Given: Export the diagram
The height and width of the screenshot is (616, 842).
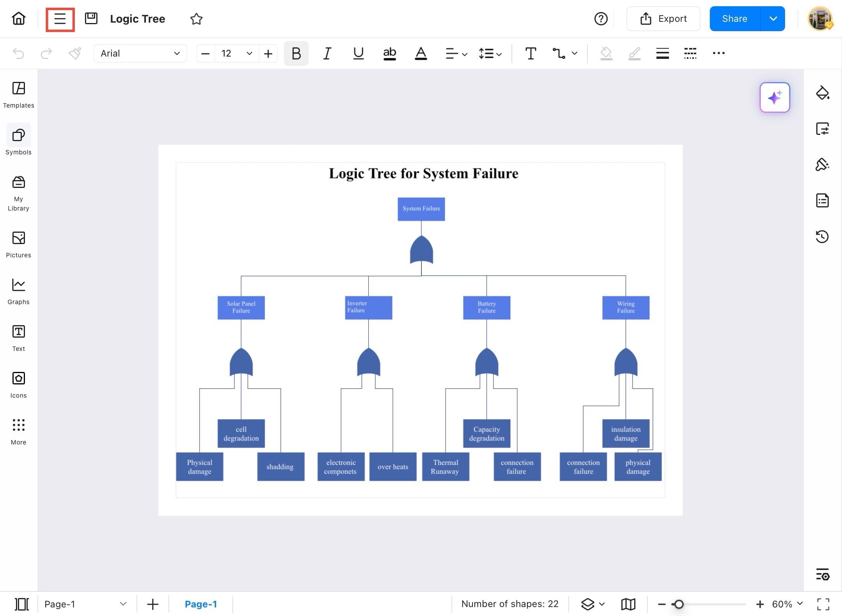Looking at the screenshot, I should coord(663,18).
